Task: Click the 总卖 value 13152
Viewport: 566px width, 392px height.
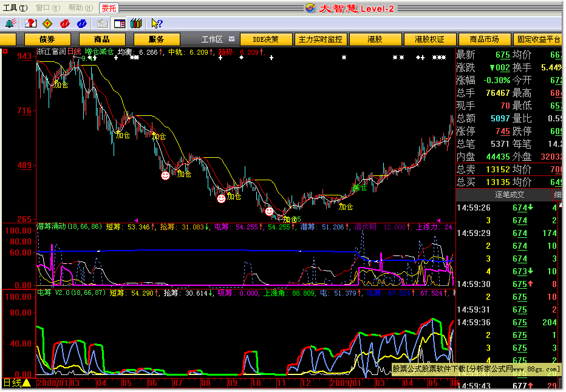Action: pyautogui.click(x=498, y=169)
